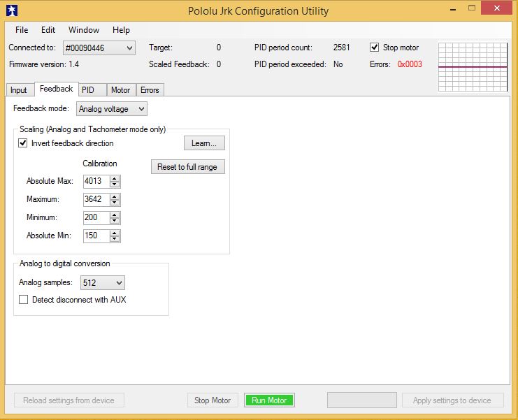Image resolution: width=518 pixels, height=420 pixels.
Task: Click Reset to full range button
Action: tap(187, 167)
